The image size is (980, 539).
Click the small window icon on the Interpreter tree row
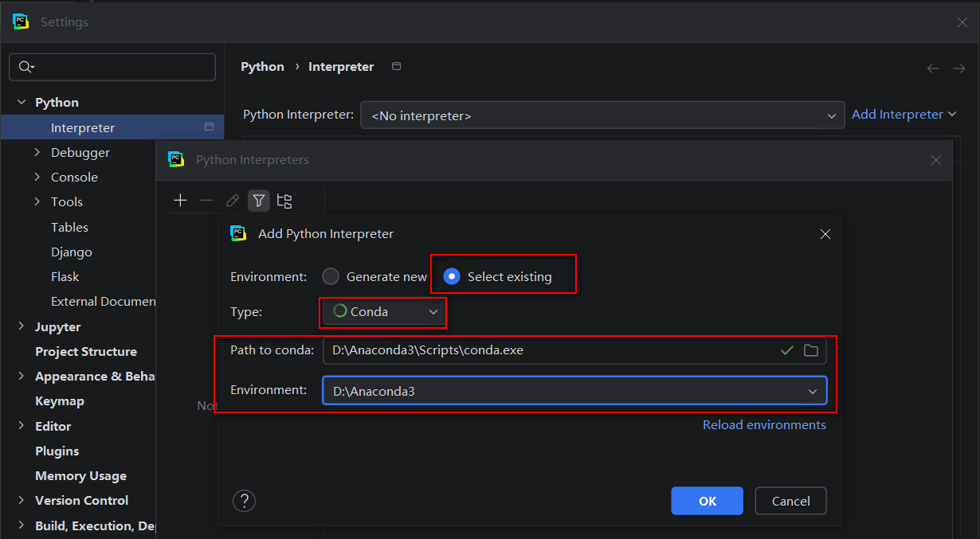210,127
